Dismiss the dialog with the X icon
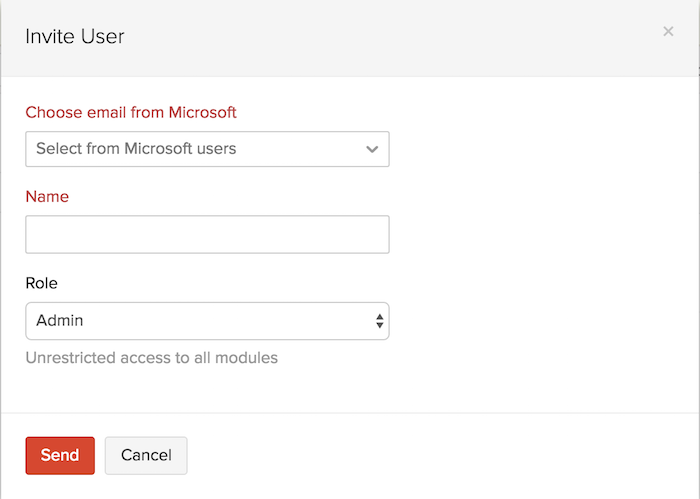Screen dimensions: 700x499 [x=668, y=31]
